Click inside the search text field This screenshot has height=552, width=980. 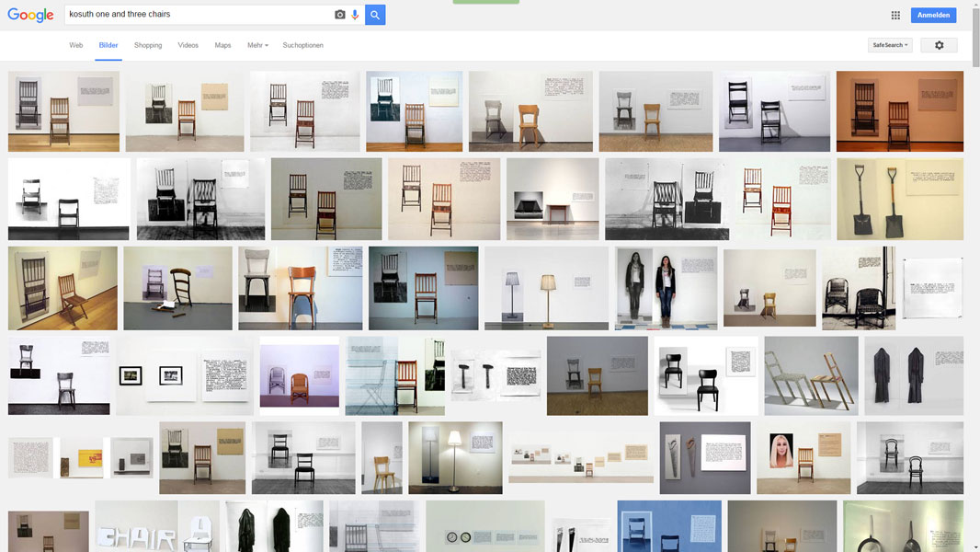point(198,15)
